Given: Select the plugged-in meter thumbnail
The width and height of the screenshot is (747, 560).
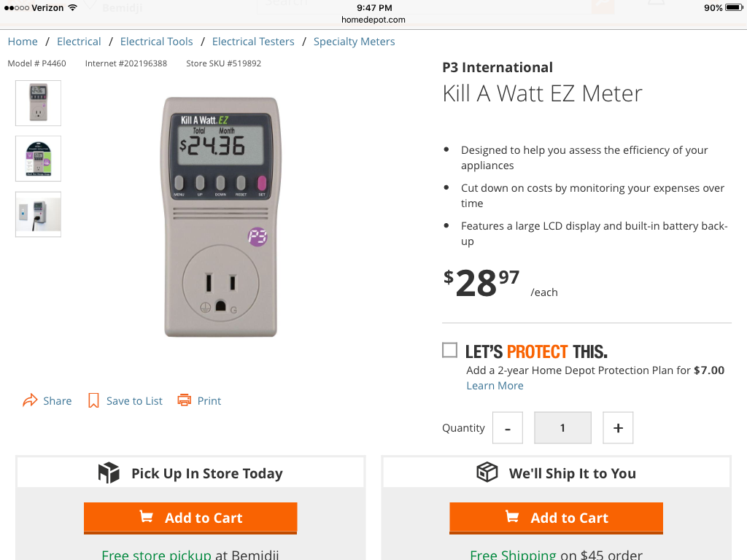Looking at the screenshot, I should tap(39, 214).
